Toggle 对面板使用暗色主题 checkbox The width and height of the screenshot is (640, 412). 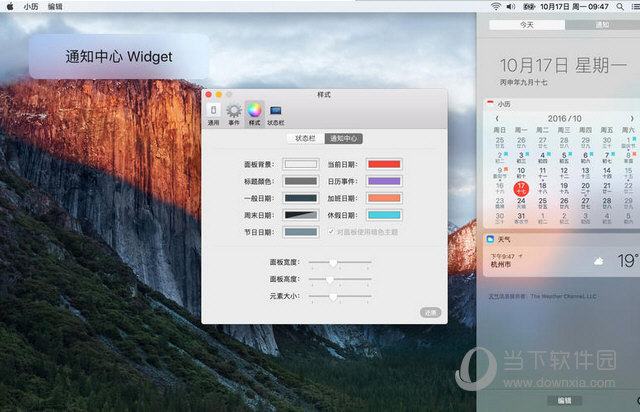click(331, 232)
